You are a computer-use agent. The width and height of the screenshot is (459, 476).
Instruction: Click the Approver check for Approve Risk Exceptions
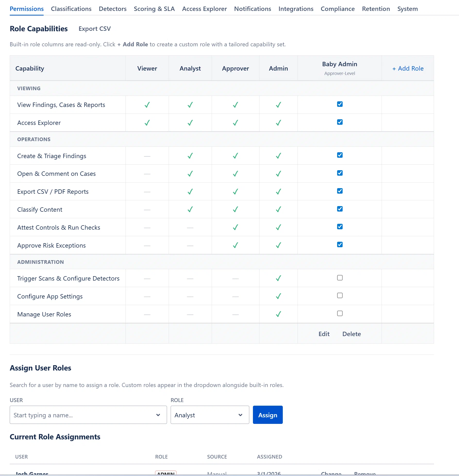click(235, 245)
